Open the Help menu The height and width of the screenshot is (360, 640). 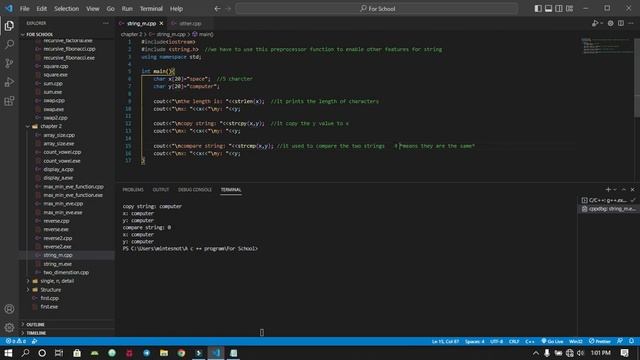coord(176,9)
